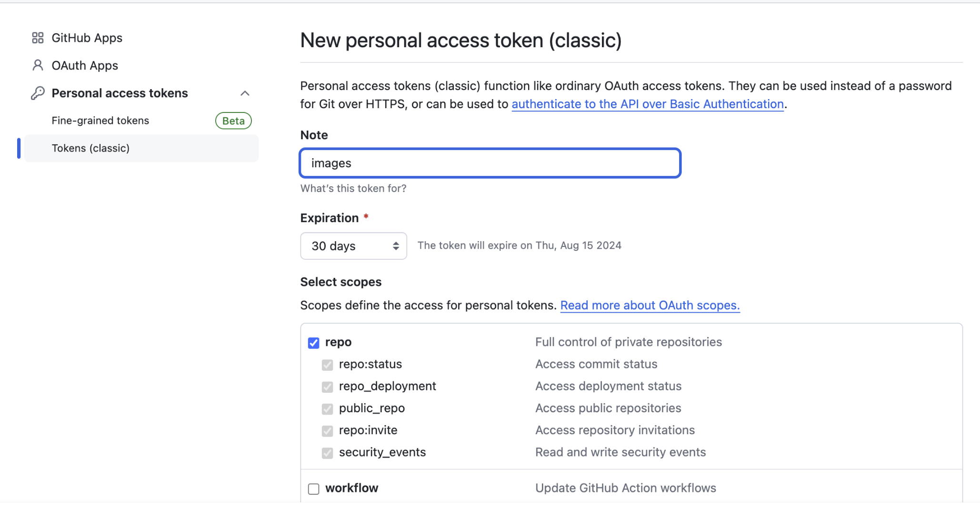
Task: Toggle the repo_deployment checkbox
Action: [327, 387]
